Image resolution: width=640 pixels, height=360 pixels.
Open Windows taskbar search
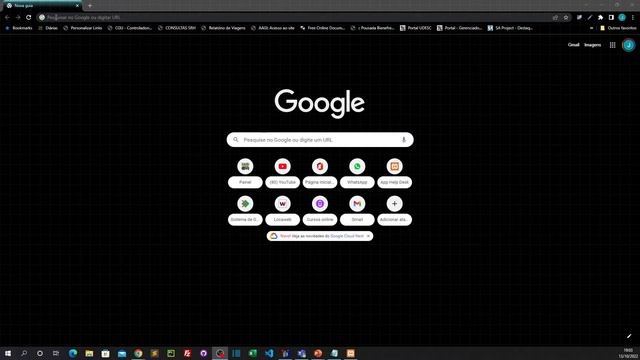pos(24,353)
